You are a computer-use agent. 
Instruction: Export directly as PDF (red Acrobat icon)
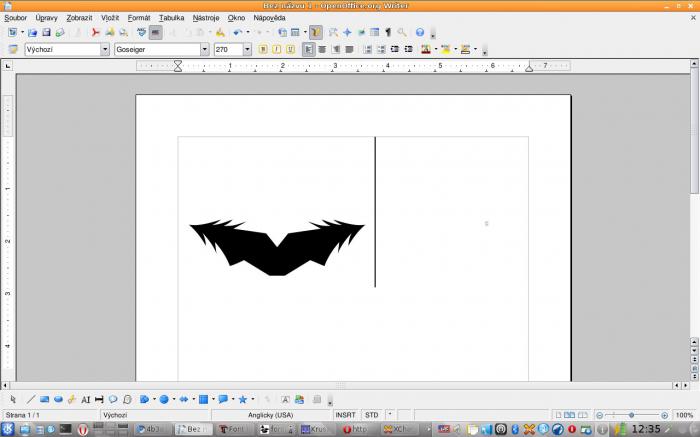(x=95, y=33)
